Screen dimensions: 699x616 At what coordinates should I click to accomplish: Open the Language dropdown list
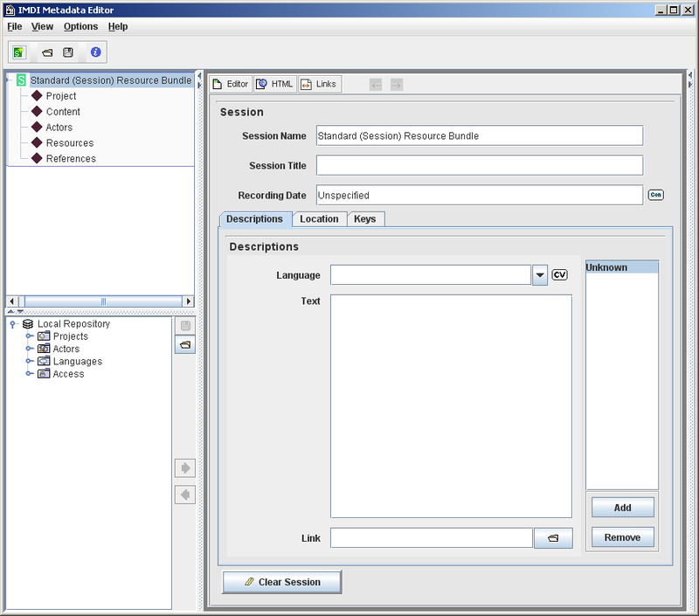(x=539, y=275)
